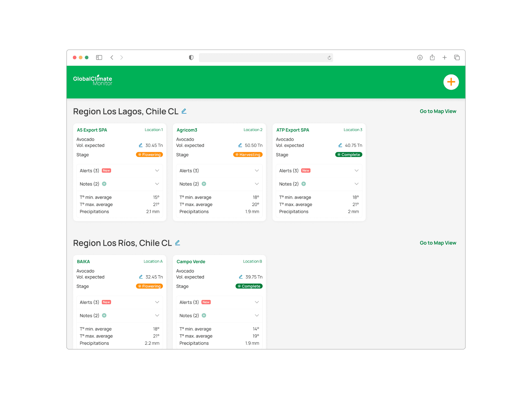Expand Notes in Agricom3 card
Screen dimensions: 532x399
(257, 184)
